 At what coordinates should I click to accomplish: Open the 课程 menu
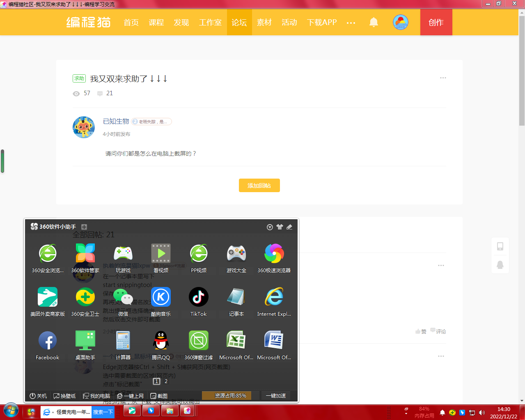coord(156,23)
